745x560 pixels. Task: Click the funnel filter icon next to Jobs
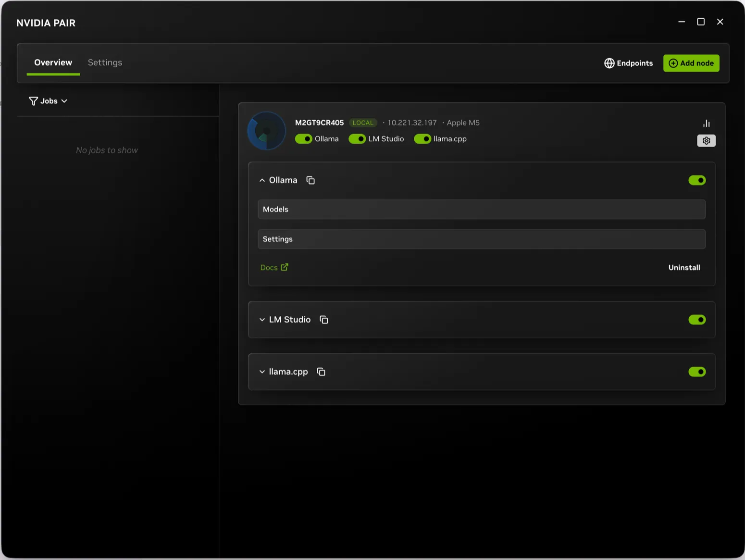tap(33, 101)
